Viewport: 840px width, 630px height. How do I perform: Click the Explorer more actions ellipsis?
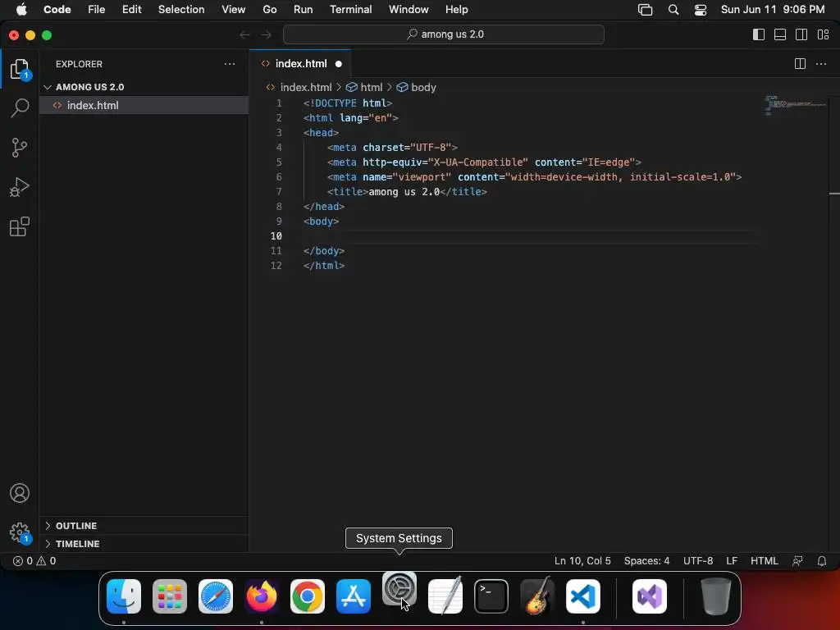click(x=230, y=64)
